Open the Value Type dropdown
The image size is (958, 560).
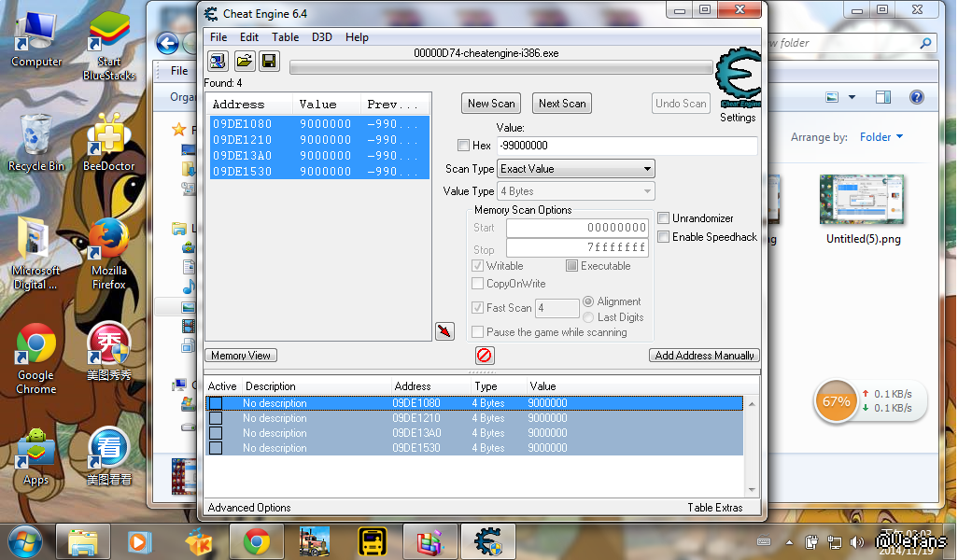coord(576,191)
